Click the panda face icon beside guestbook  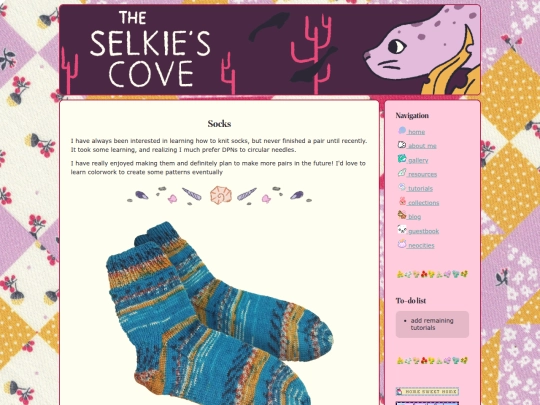click(402, 229)
